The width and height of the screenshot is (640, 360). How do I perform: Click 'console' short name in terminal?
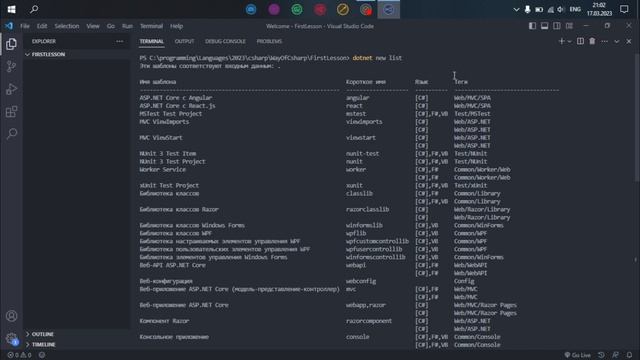tap(358, 337)
